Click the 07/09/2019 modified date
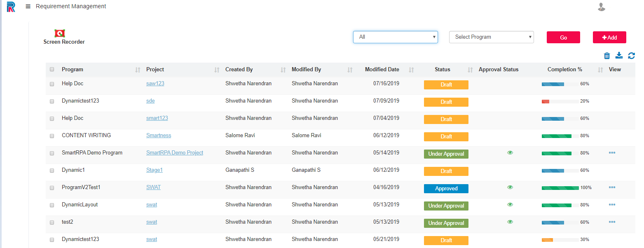The height and width of the screenshot is (248, 644). 386,101
